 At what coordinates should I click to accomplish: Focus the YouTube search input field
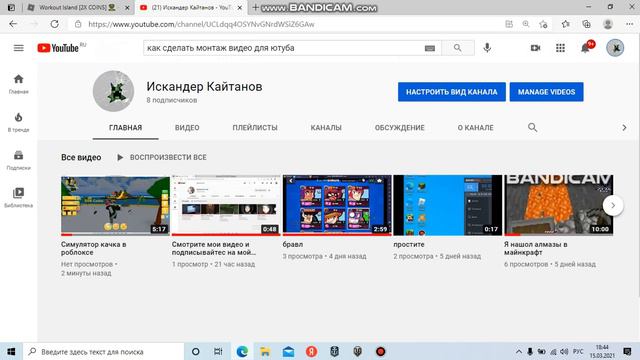(284, 48)
